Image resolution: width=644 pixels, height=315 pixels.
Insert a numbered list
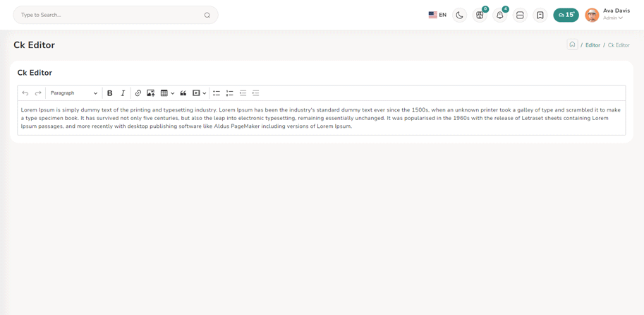click(230, 93)
